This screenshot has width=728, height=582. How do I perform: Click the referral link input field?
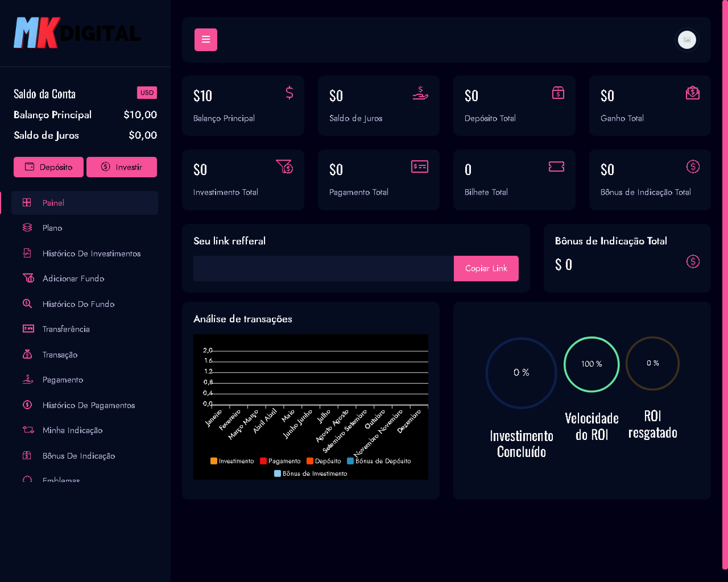tap(323, 268)
